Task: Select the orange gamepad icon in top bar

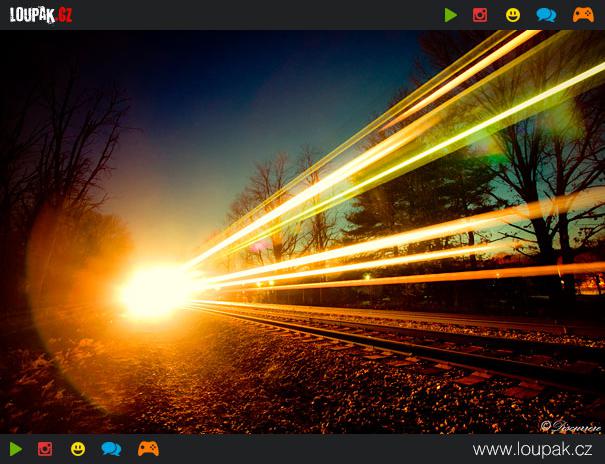Action: point(583,15)
